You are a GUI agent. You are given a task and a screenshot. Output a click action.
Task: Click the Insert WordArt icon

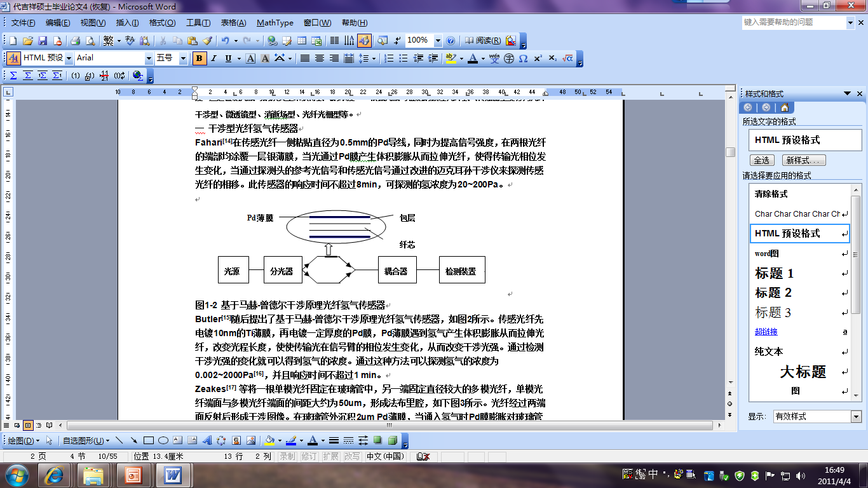click(x=207, y=440)
